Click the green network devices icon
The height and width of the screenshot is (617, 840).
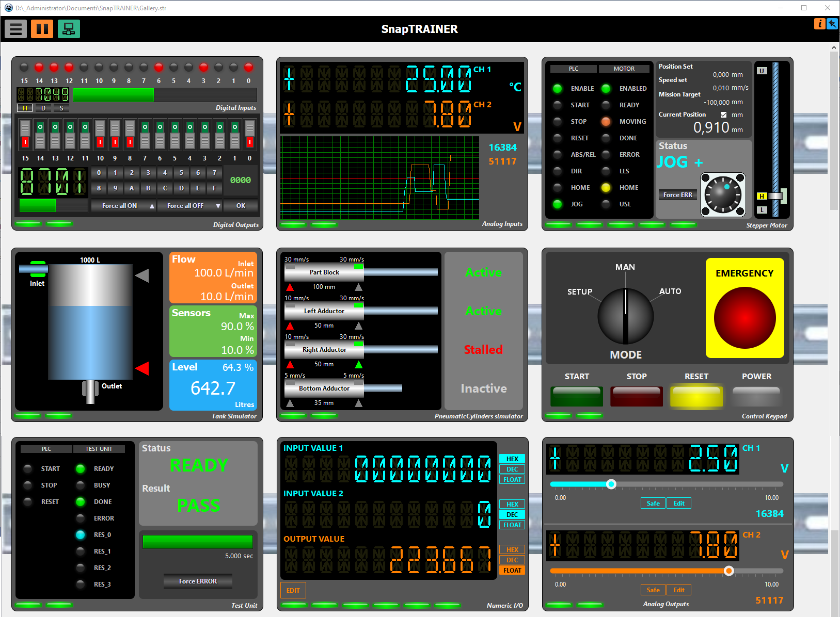[69, 29]
